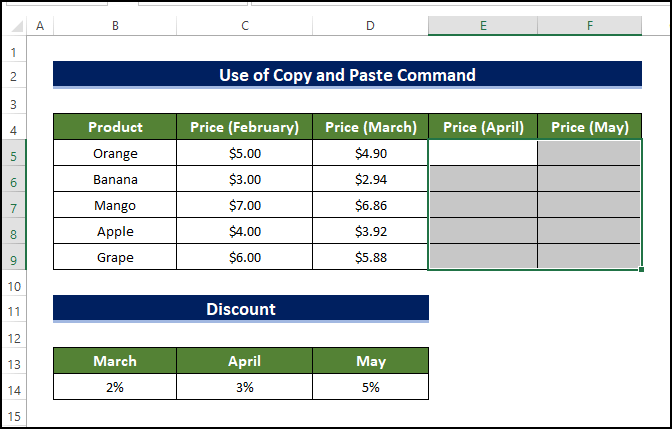Image resolution: width=672 pixels, height=429 pixels.
Task: Click the row 11 header
Action: tap(13, 310)
